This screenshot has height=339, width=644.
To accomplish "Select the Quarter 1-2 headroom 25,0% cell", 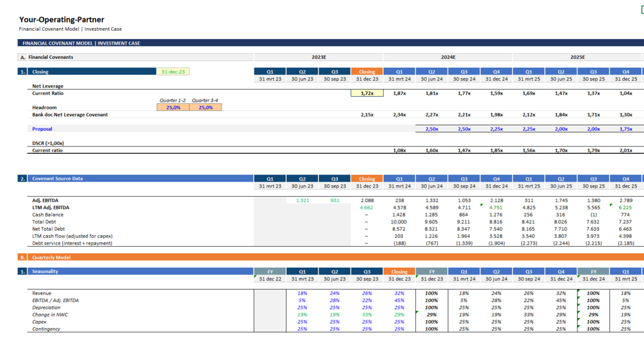I will click(173, 108).
